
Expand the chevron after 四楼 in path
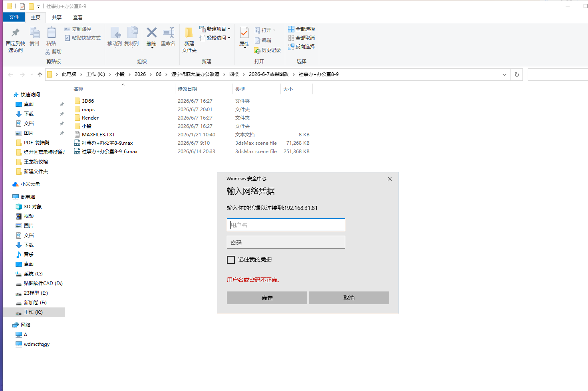tap(244, 74)
